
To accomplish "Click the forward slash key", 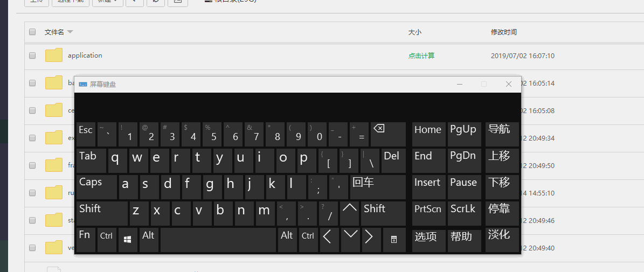I will click(329, 213).
